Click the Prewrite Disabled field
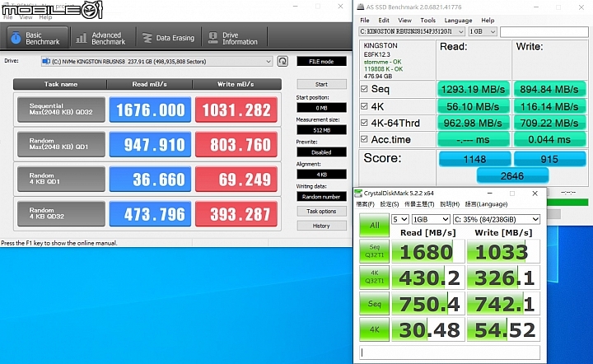Viewport: 593px width, 364px height. tap(321, 152)
